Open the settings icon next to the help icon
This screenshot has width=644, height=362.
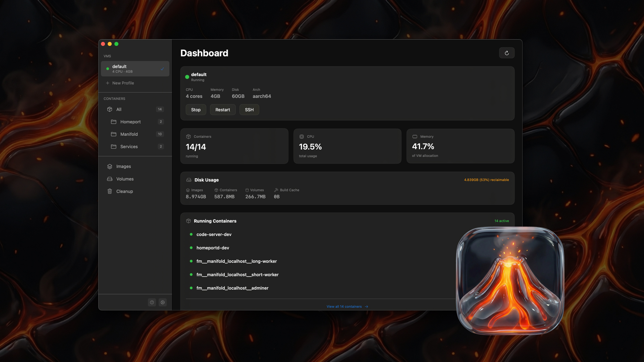[x=163, y=302]
